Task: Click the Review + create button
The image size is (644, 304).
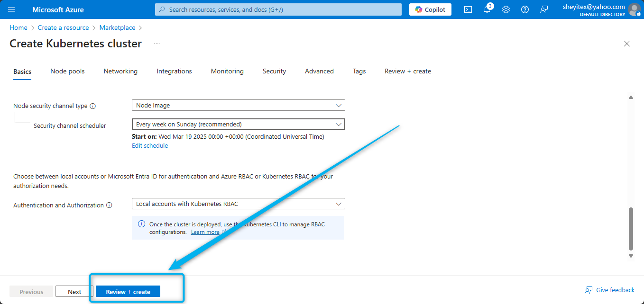Action: click(x=128, y=292)
